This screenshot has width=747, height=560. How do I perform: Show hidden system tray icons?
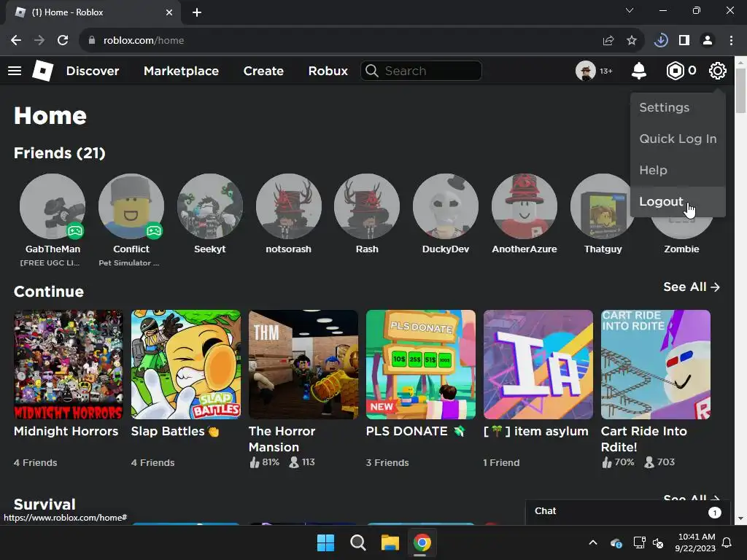pyautogui.click(x=593, y=542)
